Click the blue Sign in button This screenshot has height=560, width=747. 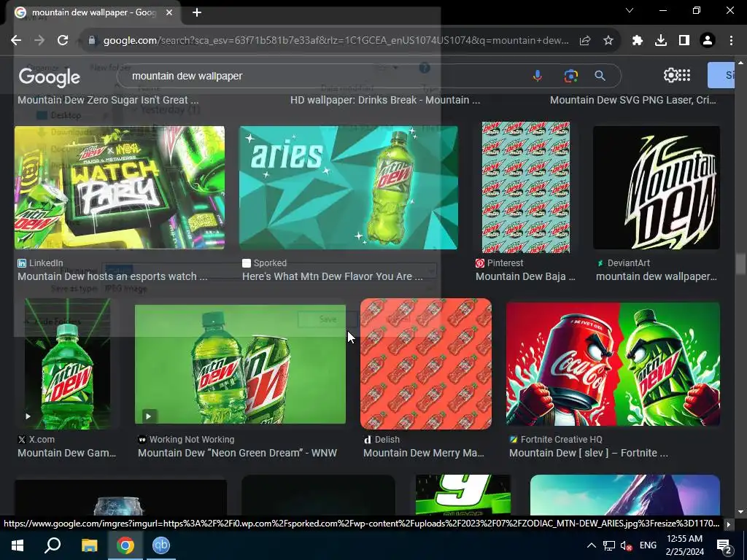pos(723,75)
